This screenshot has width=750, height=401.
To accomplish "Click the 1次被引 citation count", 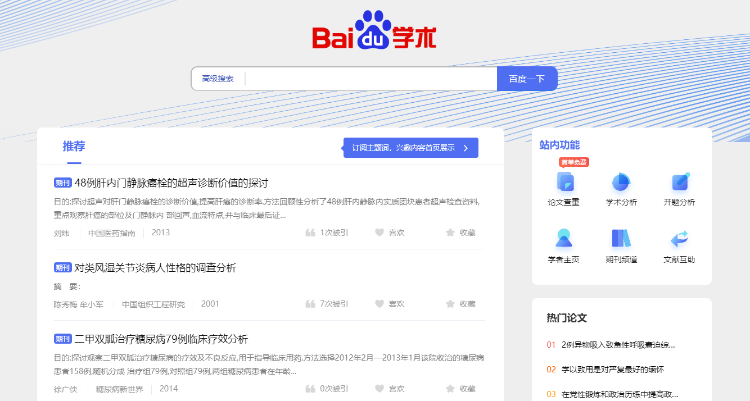I will (334, 233).
